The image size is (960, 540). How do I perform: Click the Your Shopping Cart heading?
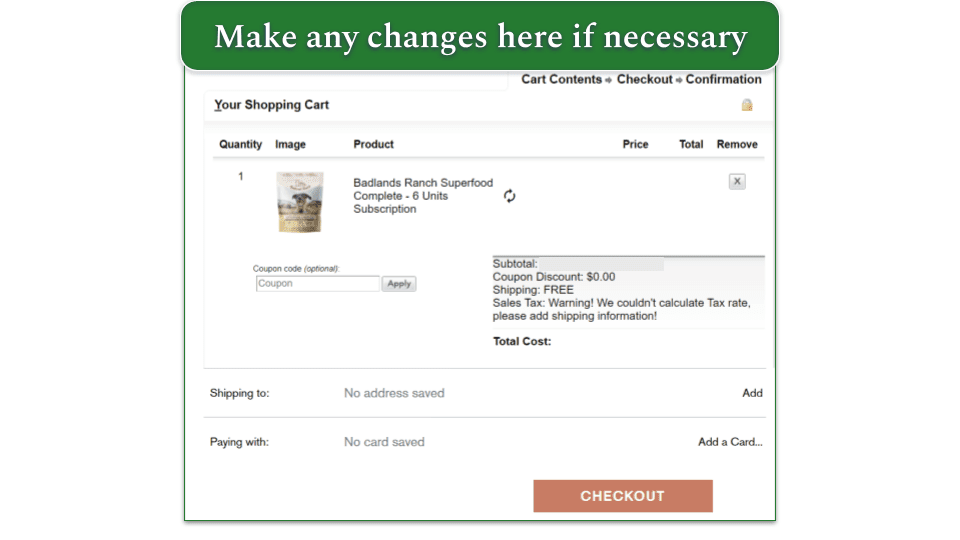271,105
